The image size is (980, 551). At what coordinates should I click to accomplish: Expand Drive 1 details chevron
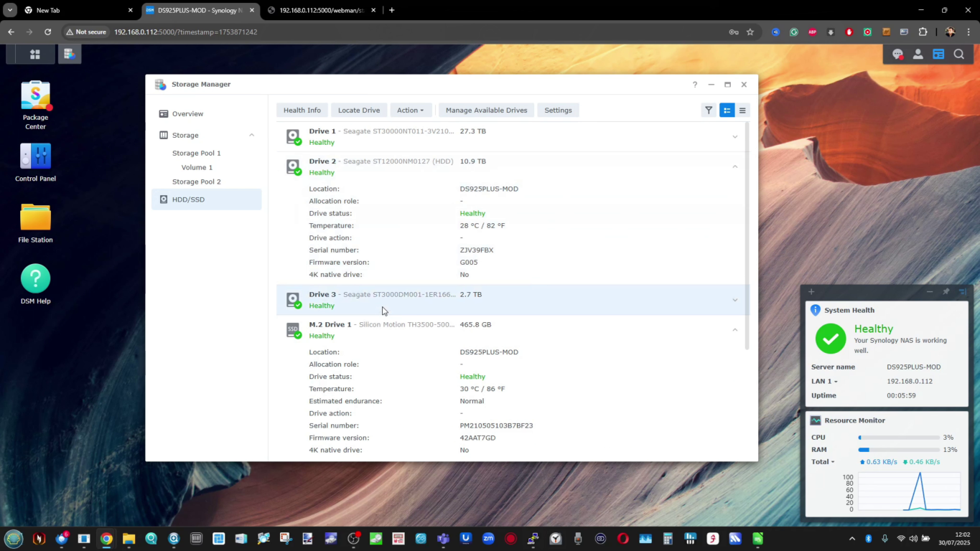[x=734, y=136]
